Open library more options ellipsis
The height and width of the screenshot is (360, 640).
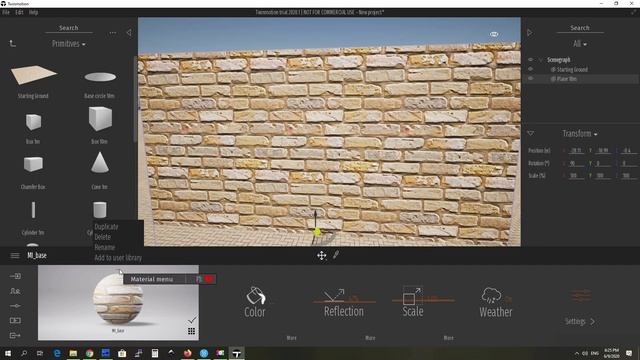113,33
